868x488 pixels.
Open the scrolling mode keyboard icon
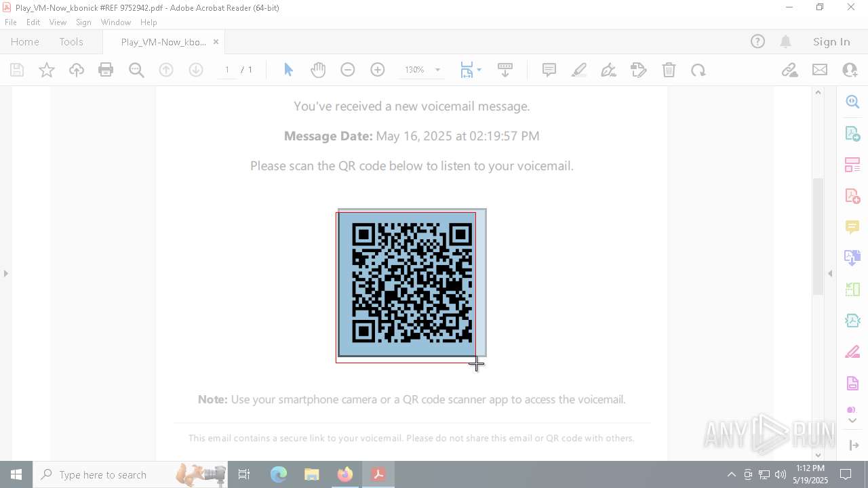[x=505, y=70]
